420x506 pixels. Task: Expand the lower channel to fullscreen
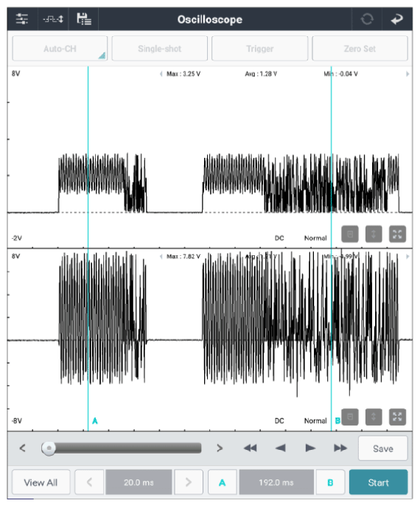397,417
